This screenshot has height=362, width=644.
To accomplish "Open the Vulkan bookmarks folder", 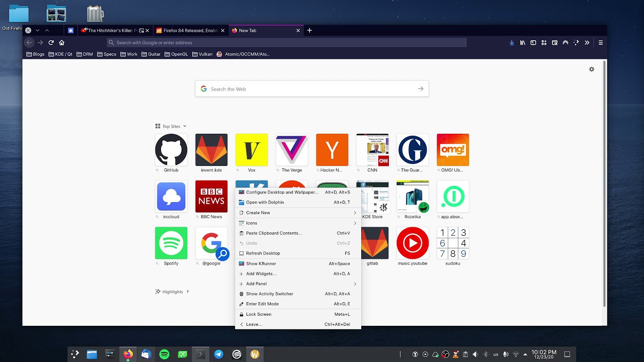I will click(202, 54).
